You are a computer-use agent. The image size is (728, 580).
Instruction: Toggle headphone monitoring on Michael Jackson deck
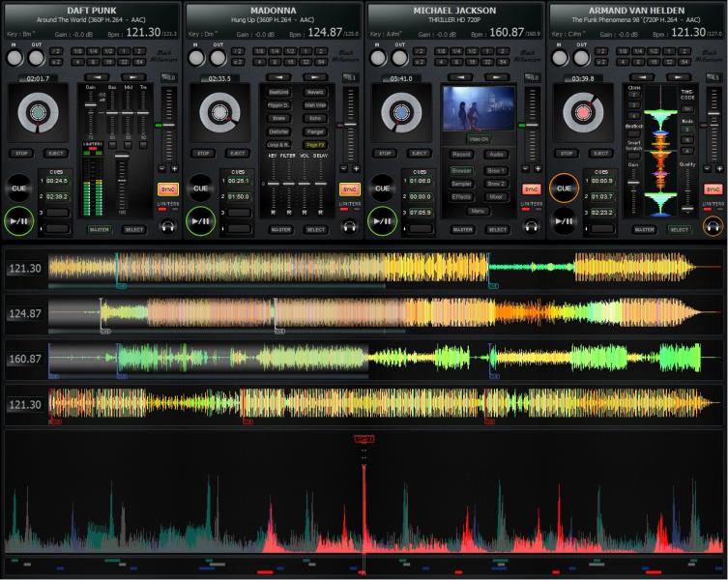[x=531, y=226]
